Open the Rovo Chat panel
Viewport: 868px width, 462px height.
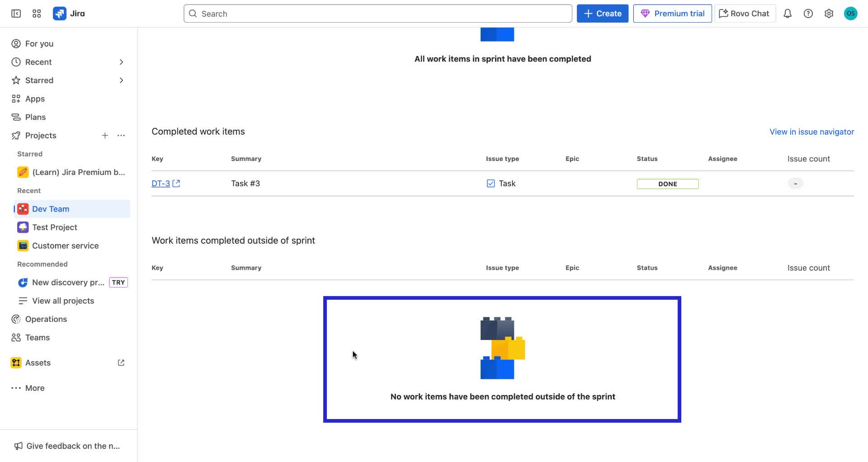tap(744, 13)
